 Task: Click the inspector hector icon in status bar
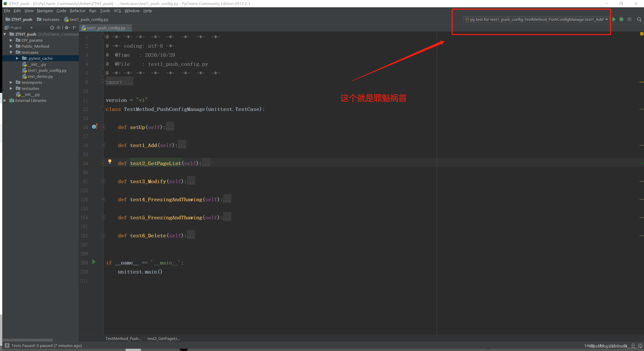pos(633,345)
